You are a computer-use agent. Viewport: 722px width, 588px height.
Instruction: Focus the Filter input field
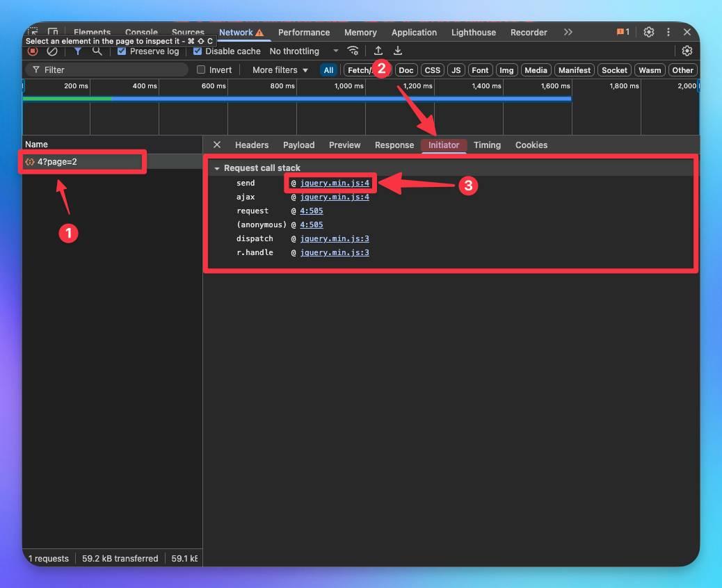tap(106, 70)
